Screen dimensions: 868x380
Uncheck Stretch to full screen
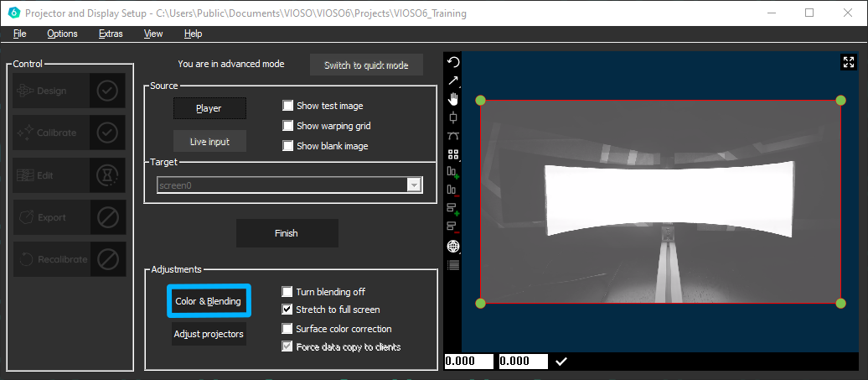click(288, 310)
